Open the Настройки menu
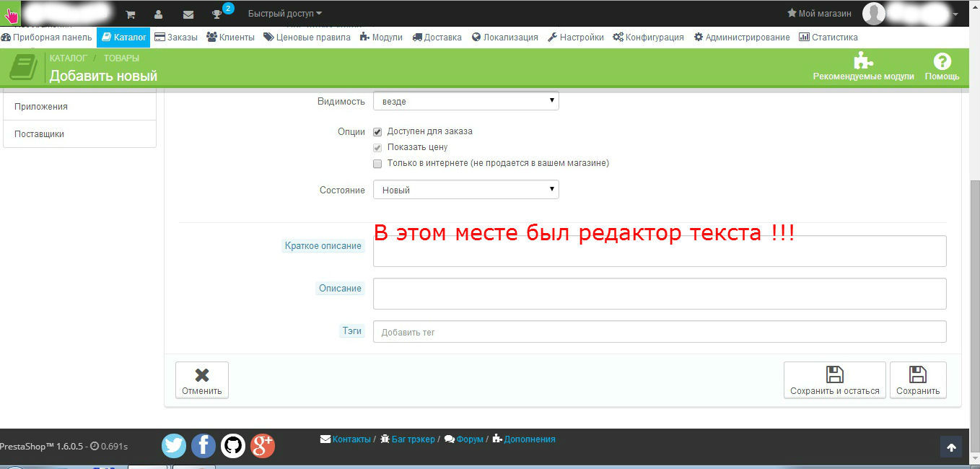 [576, 38]
